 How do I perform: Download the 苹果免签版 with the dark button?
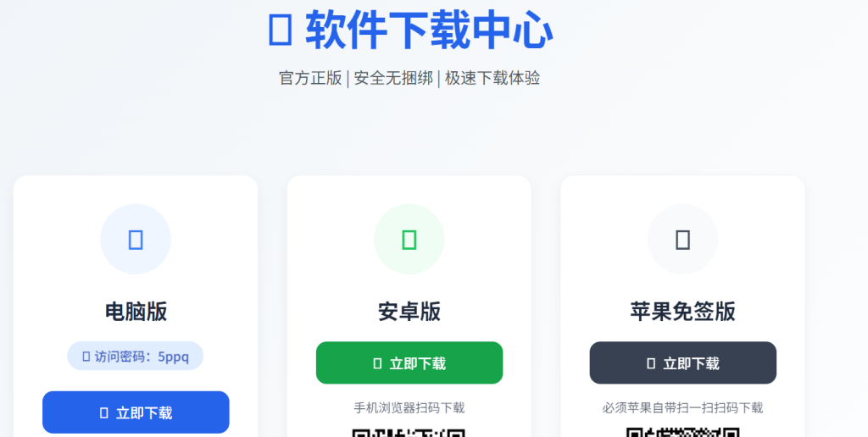[x=682, y=362]
